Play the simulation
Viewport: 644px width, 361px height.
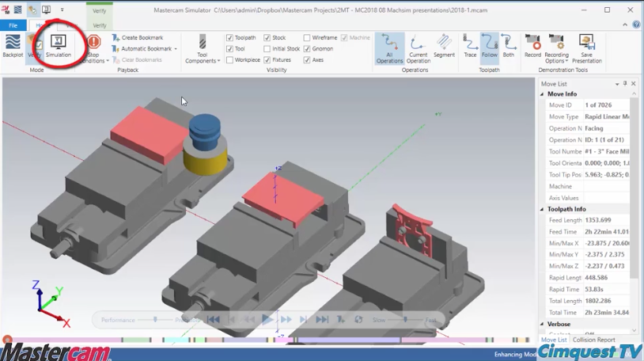point(267,319)
